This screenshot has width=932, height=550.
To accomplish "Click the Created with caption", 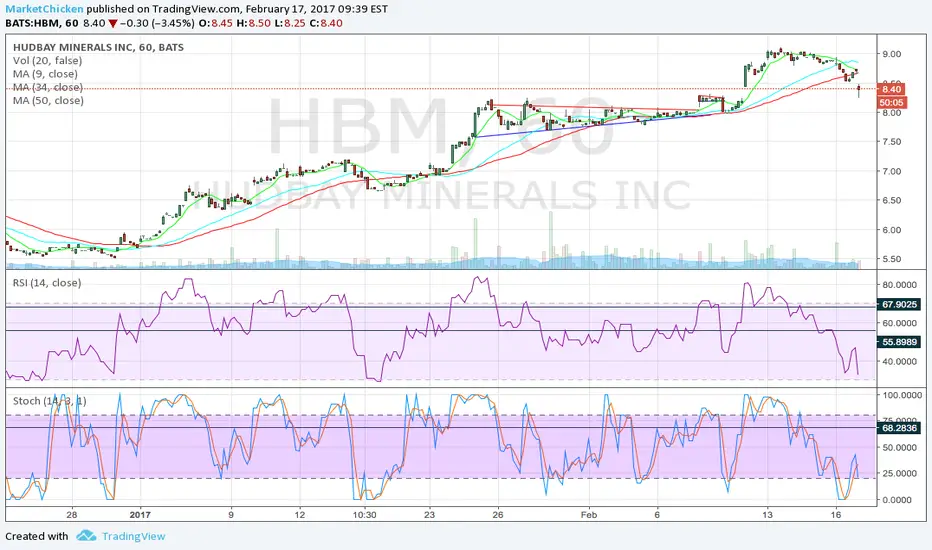I will point(37,536).
